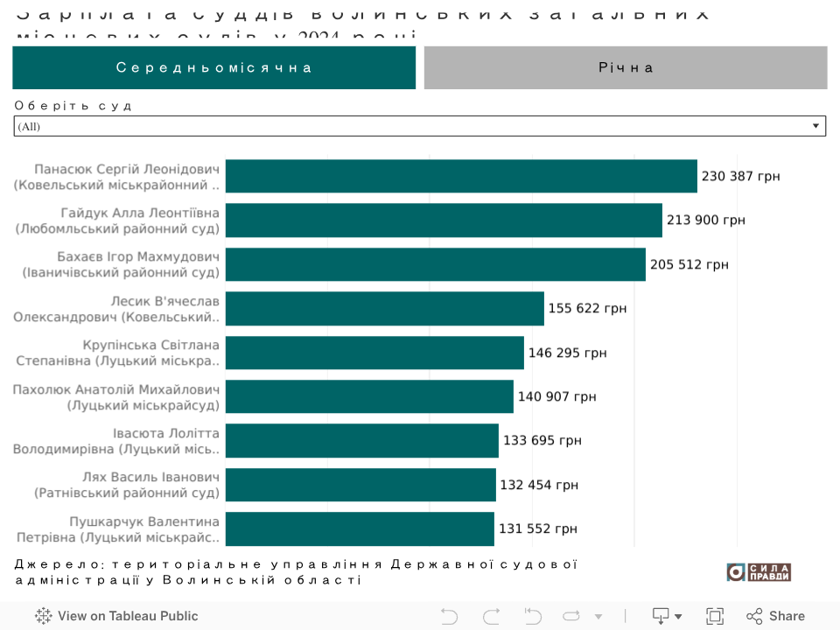Click the Revert view icon
The image size is (840, 630).
coord(533,616)
